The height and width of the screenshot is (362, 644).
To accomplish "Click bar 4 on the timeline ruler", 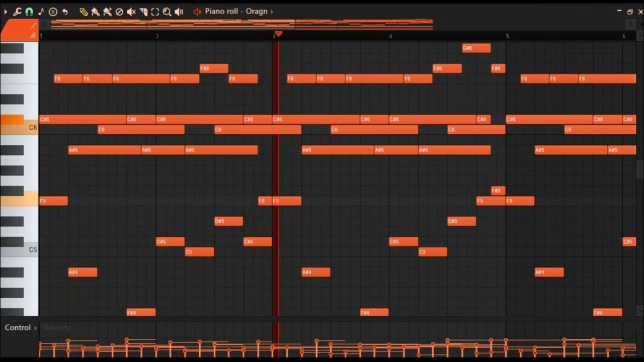I will pos(390,36).
